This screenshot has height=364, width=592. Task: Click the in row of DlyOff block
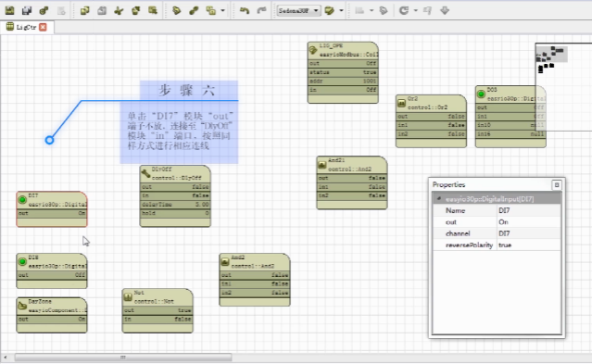(175, 195)
